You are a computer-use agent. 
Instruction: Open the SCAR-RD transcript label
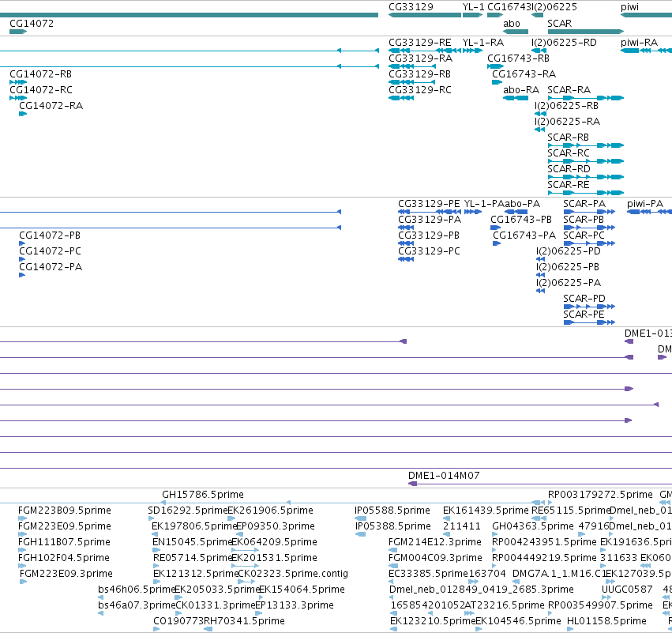[569, 169]
